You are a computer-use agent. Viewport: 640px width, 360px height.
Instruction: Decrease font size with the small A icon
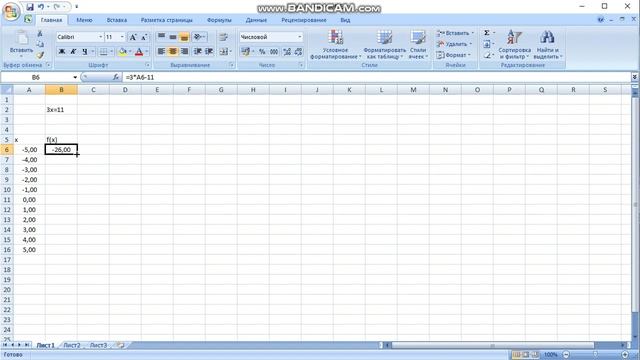point(144,37)
